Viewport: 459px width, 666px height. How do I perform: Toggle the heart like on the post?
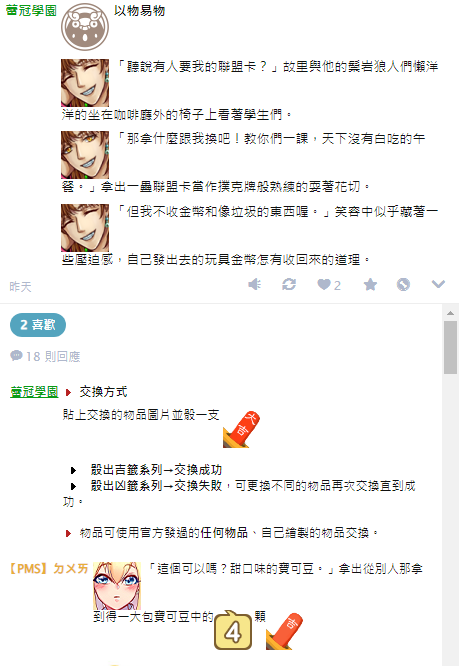point(324,285)
